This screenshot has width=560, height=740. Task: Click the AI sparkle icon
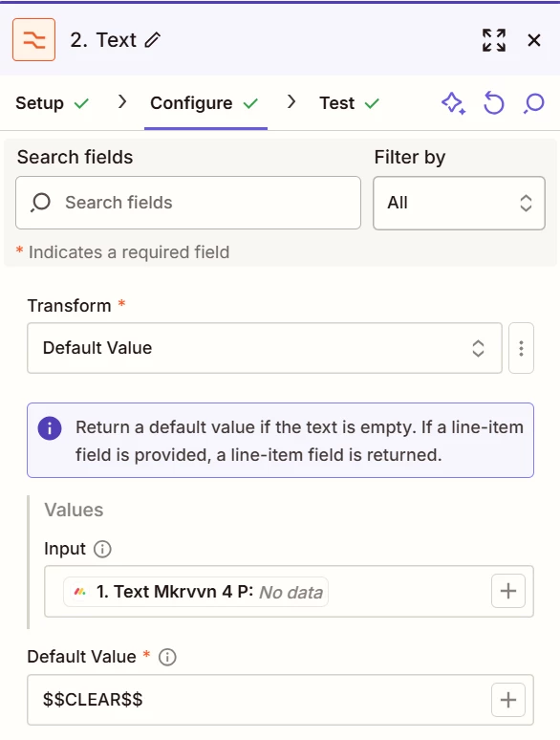[453, 103]
